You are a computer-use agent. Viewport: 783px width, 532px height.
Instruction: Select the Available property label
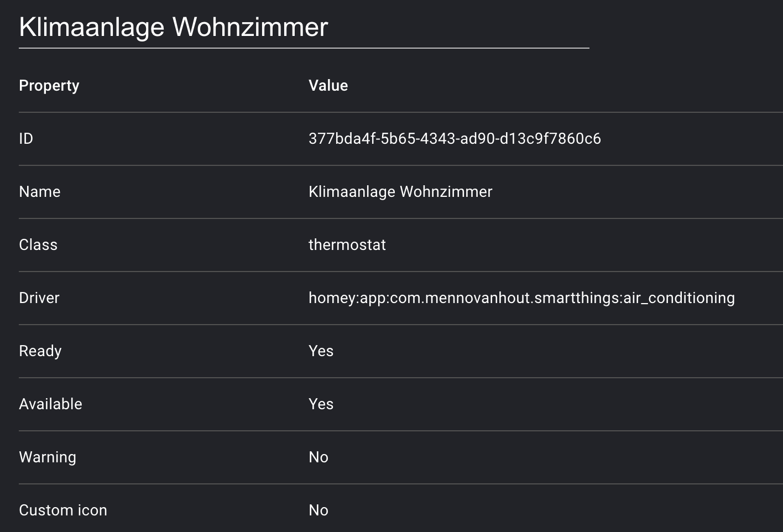(50, 404)
